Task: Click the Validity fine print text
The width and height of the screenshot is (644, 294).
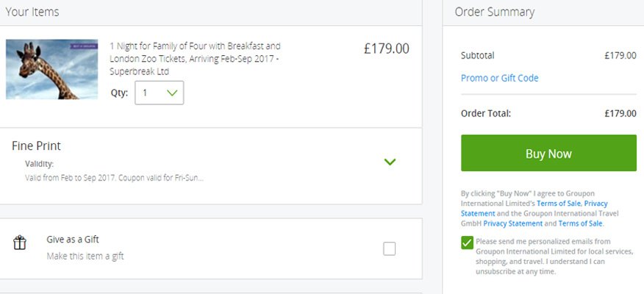Action: (x=114, y=179)
